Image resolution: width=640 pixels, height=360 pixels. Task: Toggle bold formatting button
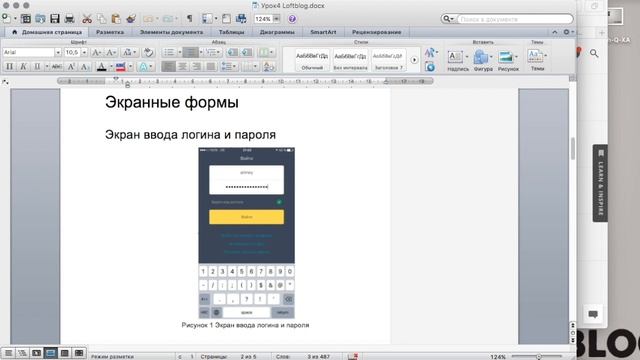tap(9, 67)
